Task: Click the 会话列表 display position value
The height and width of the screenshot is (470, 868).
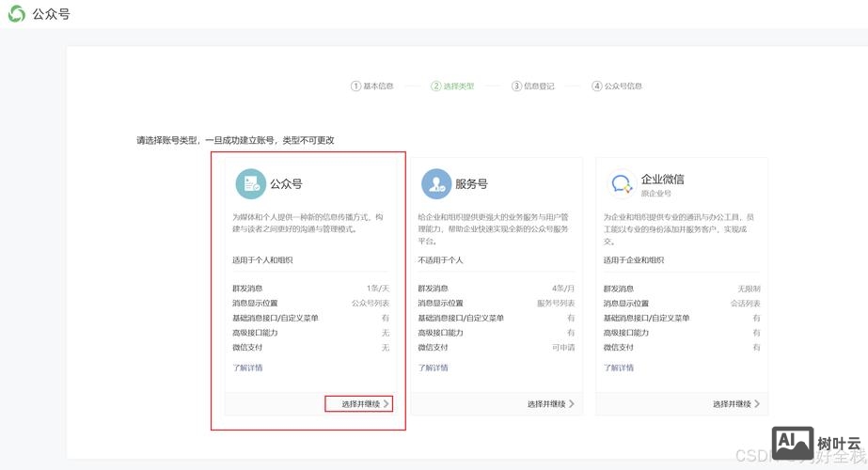Action: (745, 304)
